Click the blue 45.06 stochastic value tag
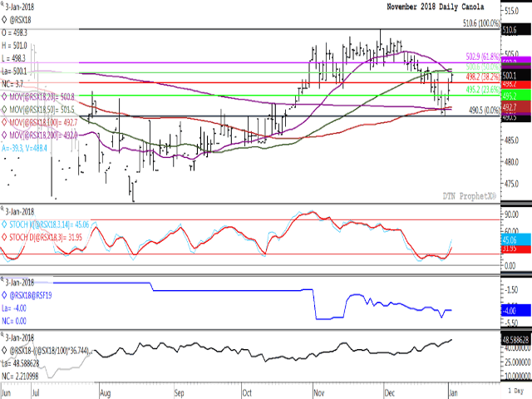The image size is (532, 399). (515, 239)
